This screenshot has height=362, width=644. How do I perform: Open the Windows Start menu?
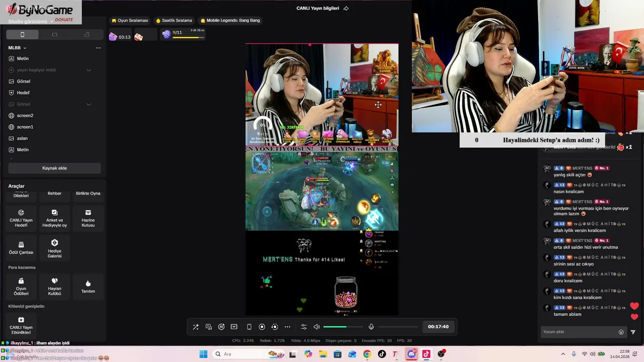pos(203,354)
